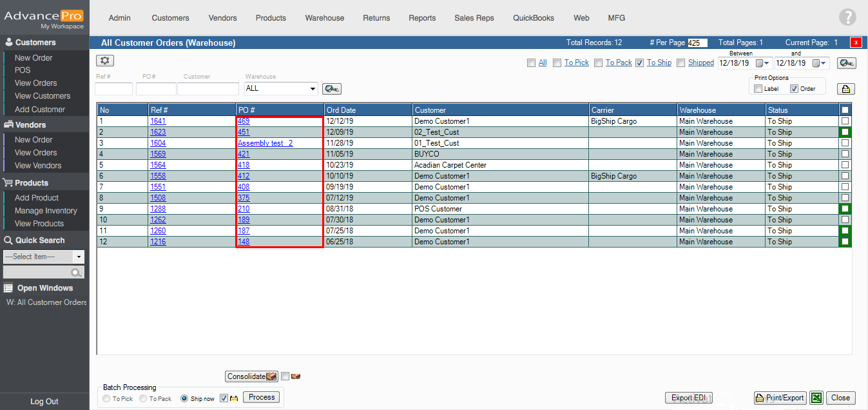The width and height of the screenshot is (868, 410).
Task: Select the Ship now radio button
Action: point(184,399)
